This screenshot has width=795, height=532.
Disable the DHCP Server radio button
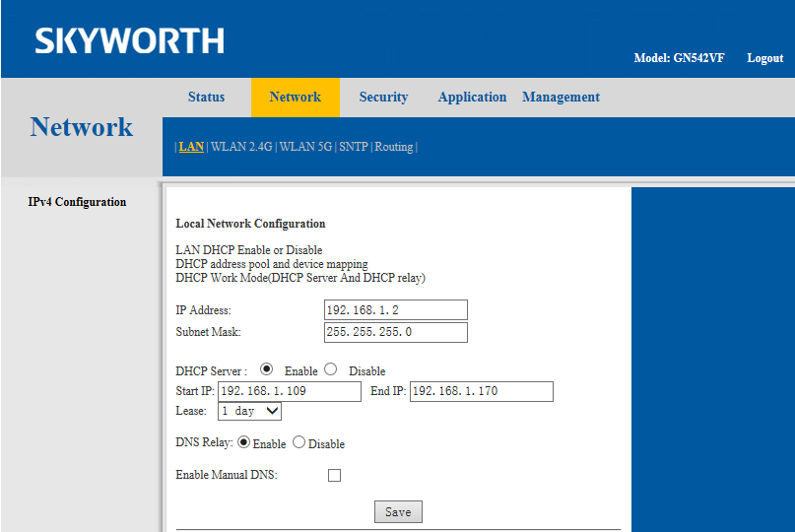click(x=331, y=369)
